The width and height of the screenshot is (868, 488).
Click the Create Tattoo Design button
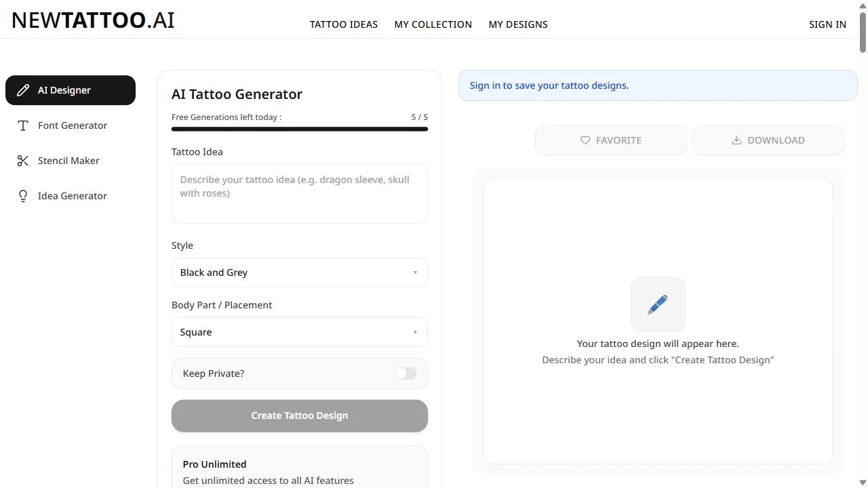click(x=300, y=415)
